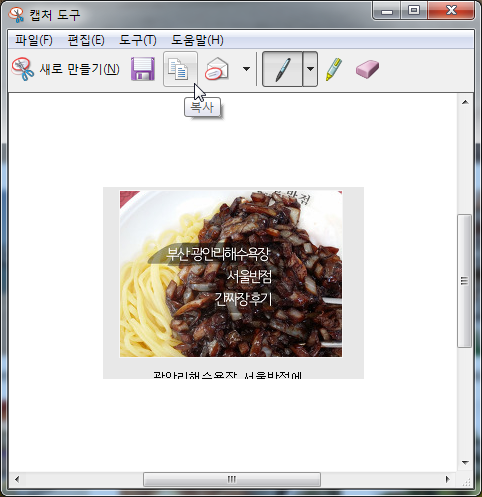Click the 캡처 도구 title bar icon
The width and height of the screenshot is (482, 497).
[16, 15]
